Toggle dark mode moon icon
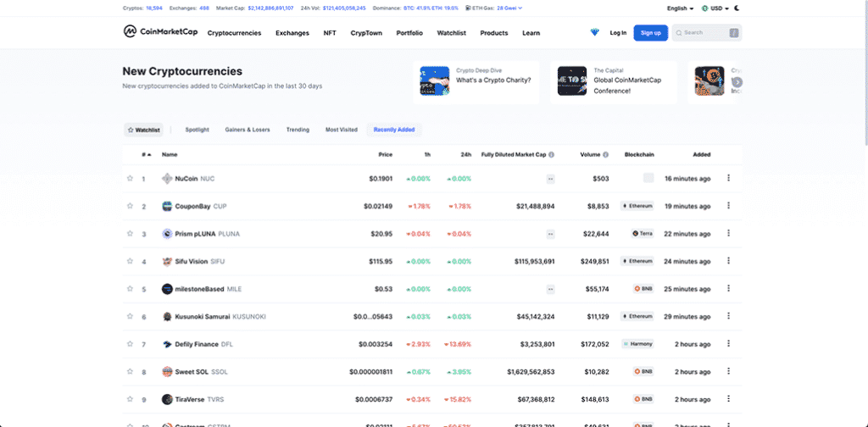Image resolution: width=868 pixels, height=427 pixels. pos(737,8)
